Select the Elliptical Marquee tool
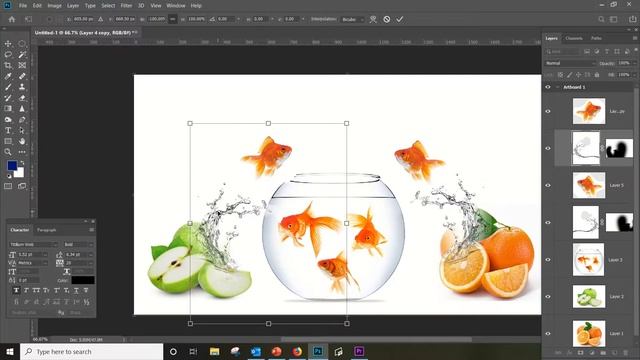The image size is (640, 360). click(22, 44)
